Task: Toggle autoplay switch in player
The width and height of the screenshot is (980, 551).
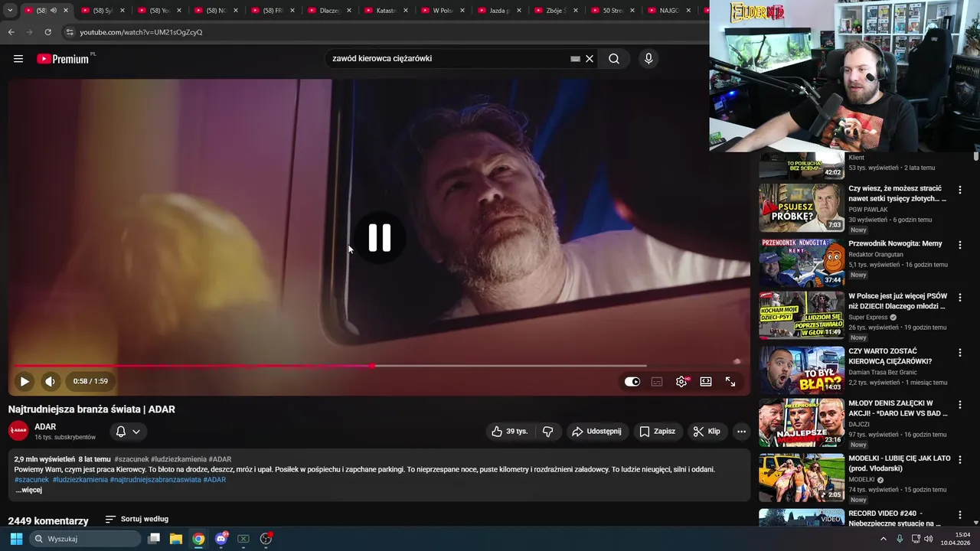Action: pyautogui.click(x=632, y=381)
